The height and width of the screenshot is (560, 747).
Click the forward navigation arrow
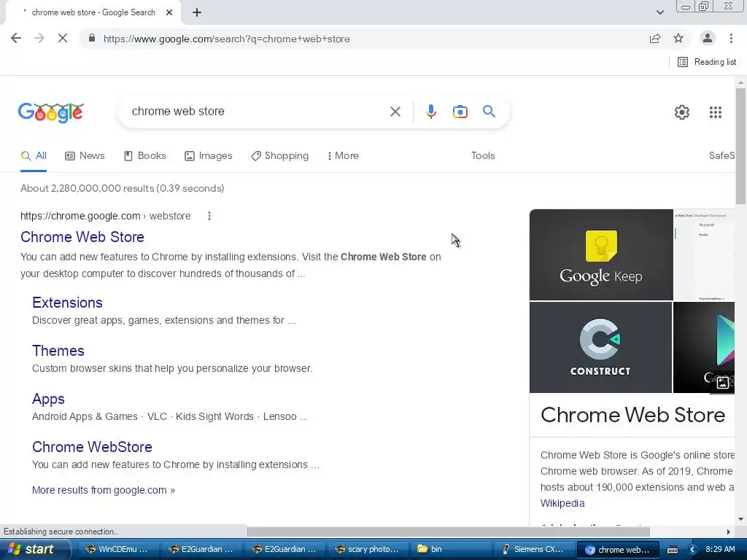(39, 39)
